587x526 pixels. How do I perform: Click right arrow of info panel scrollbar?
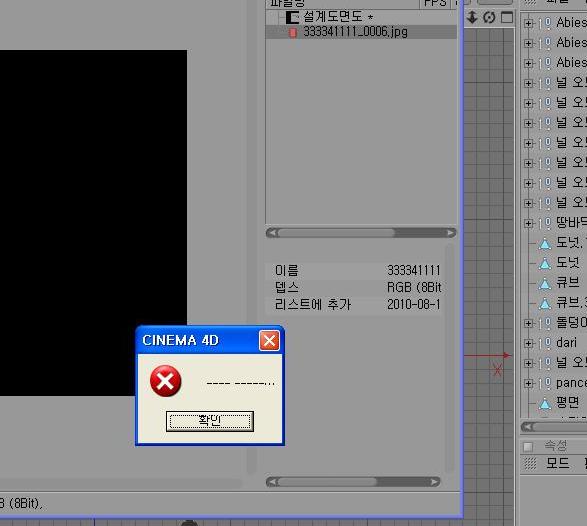[x=434, y=482]
